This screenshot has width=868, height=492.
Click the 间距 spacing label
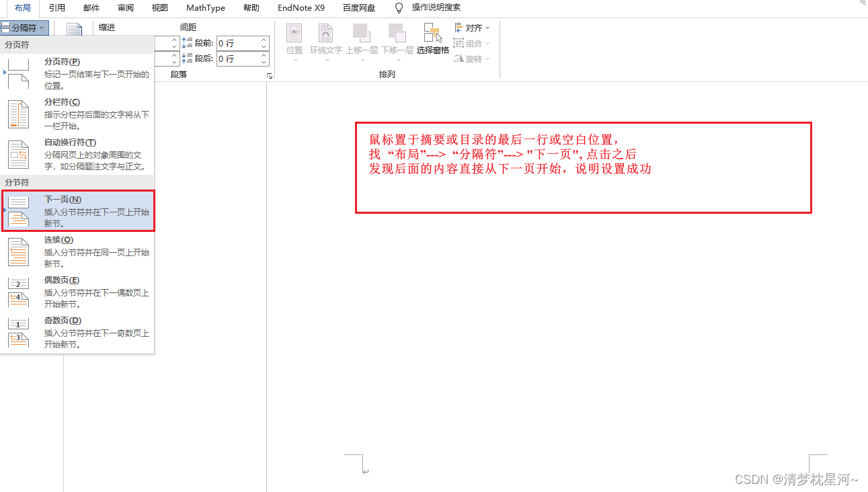pos(188,28)
